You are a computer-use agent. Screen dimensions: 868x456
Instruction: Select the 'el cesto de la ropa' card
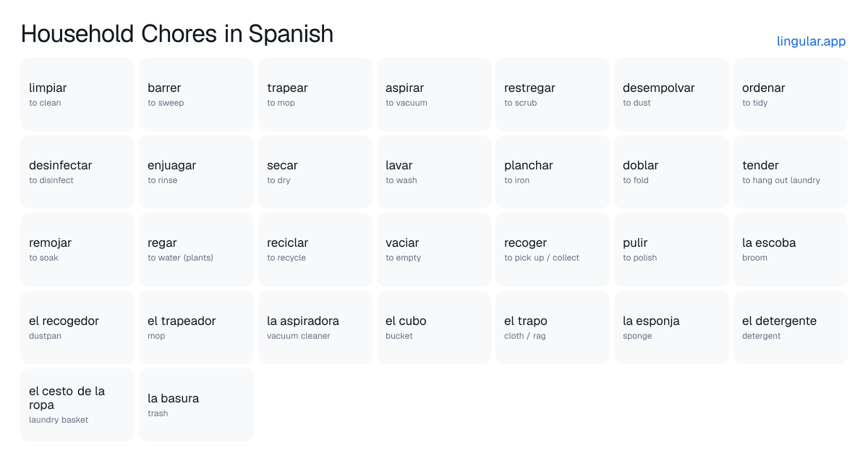(77, 405)
